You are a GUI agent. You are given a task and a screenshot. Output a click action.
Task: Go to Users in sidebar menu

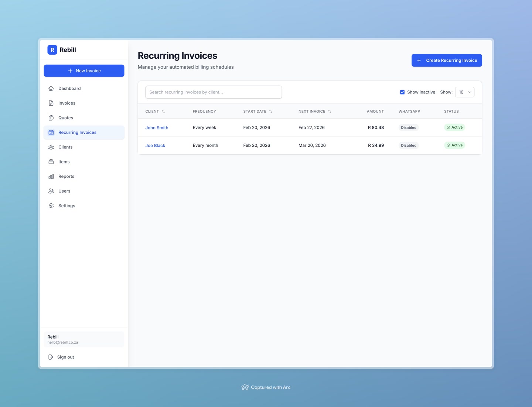tap(64, 191)
